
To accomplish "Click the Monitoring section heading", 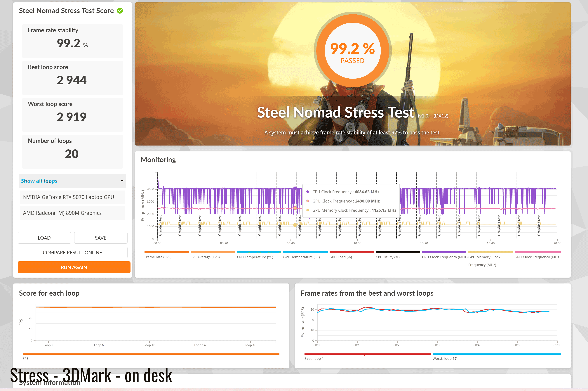I will point(158,160).
